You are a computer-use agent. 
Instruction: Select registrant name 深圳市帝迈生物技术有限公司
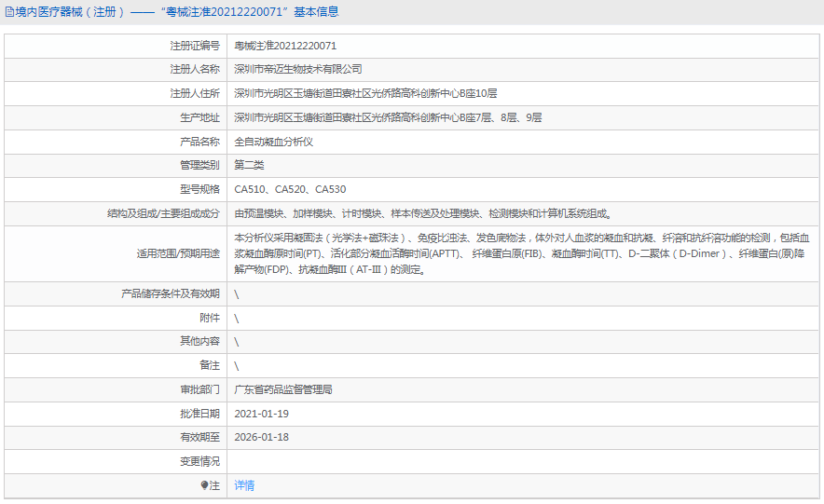click(x=298, y=69)
